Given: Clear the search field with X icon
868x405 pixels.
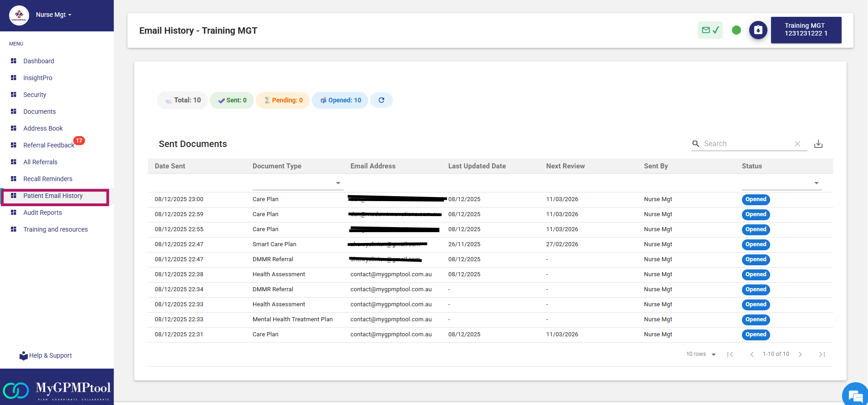Looking at the screenshot, I should tap(797, 144).
